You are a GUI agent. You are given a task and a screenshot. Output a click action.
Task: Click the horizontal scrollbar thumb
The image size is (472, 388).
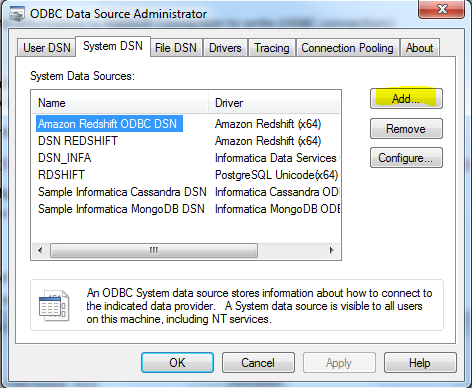click(154, 250)
